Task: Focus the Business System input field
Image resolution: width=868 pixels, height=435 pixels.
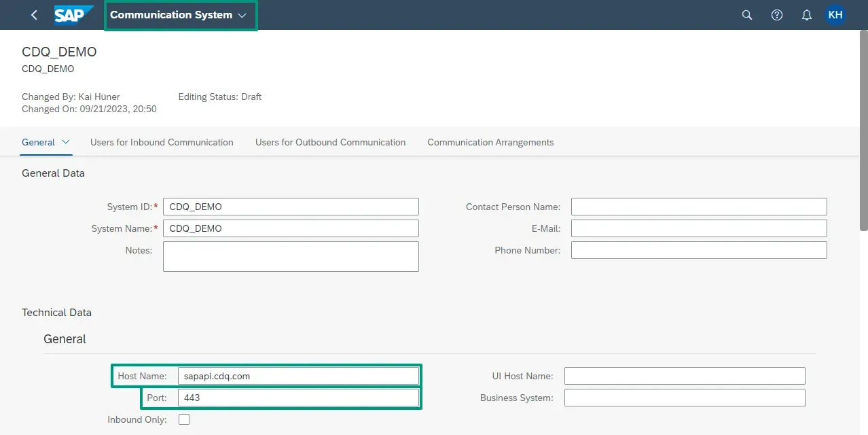Action: point(685,398)
